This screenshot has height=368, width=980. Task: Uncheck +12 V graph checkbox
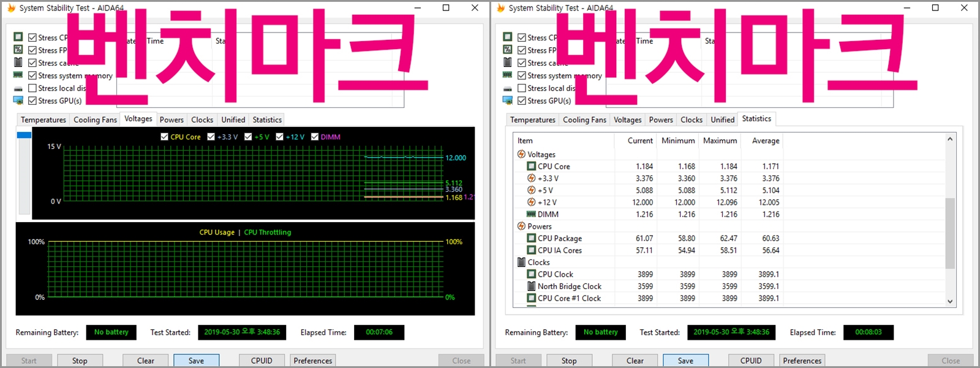click(280, 137)
